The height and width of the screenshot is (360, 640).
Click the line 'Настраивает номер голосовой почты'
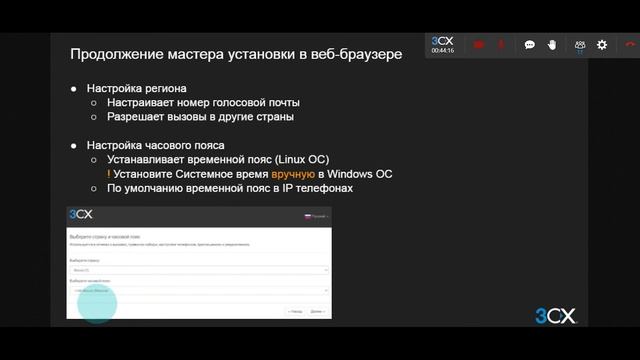(x=203, y=103)
